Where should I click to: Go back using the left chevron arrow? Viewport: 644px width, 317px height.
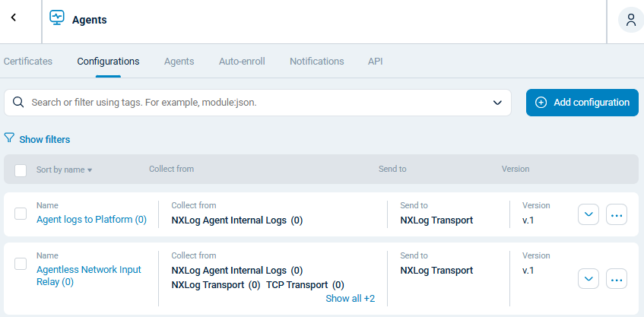[14, 17]
